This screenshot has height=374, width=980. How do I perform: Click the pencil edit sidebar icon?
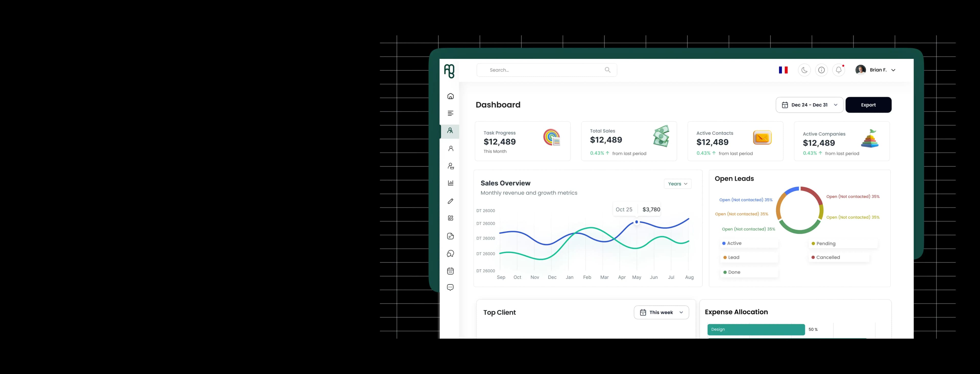(450, 201)
